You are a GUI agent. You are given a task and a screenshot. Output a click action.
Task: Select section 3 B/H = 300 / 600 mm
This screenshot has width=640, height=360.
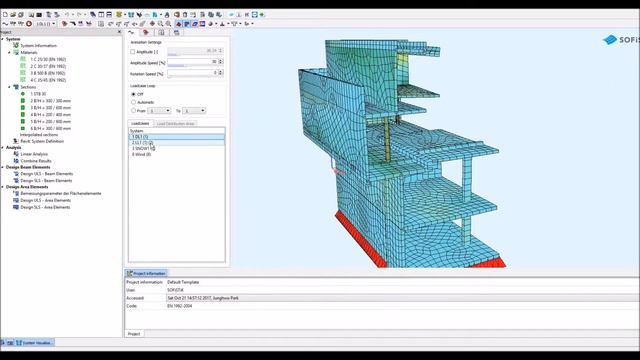50,108
